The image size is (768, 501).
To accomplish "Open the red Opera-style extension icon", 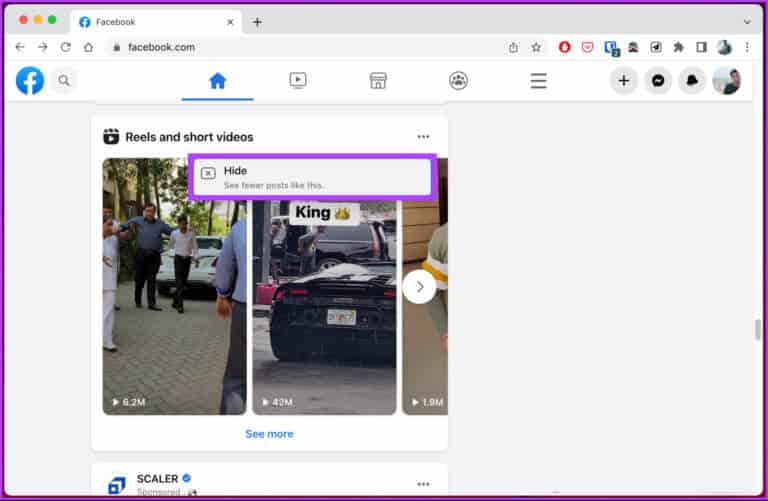I will coord(564,47).
